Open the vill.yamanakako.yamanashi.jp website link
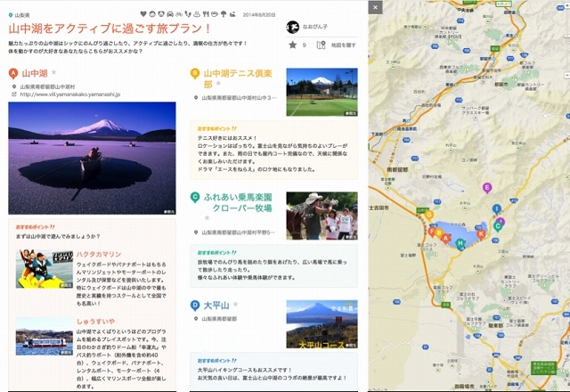 coord(70,94)
